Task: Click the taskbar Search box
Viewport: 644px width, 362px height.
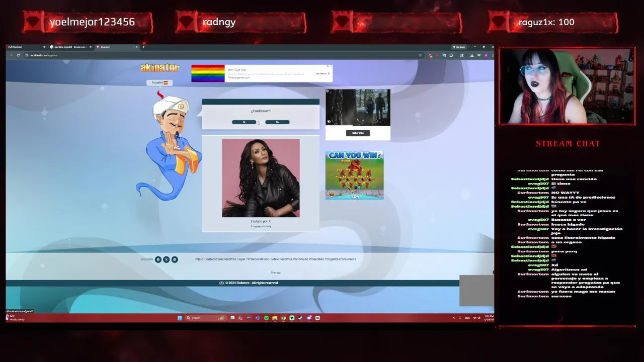Action: [206, 318]
